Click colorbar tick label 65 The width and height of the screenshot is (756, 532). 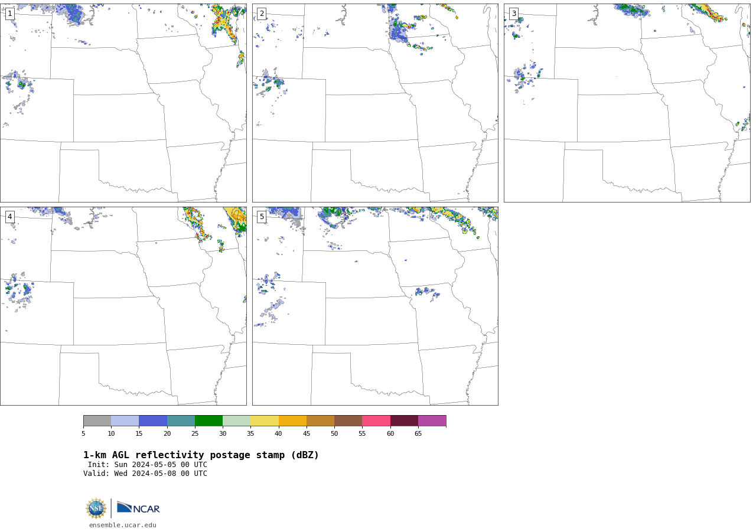[418, 434]
